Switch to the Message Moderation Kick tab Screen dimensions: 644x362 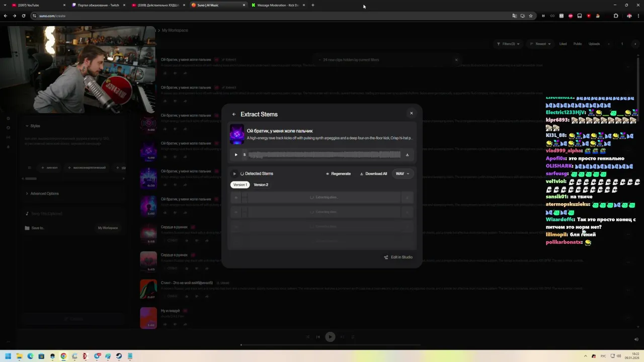click(278, 5)
